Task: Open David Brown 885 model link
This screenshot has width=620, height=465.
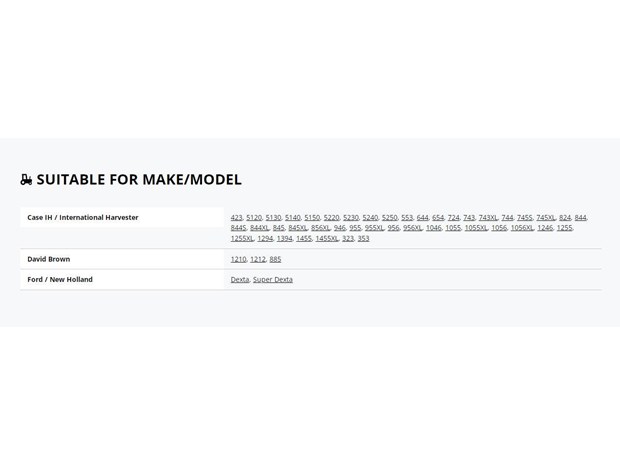Action: [275, 259]
